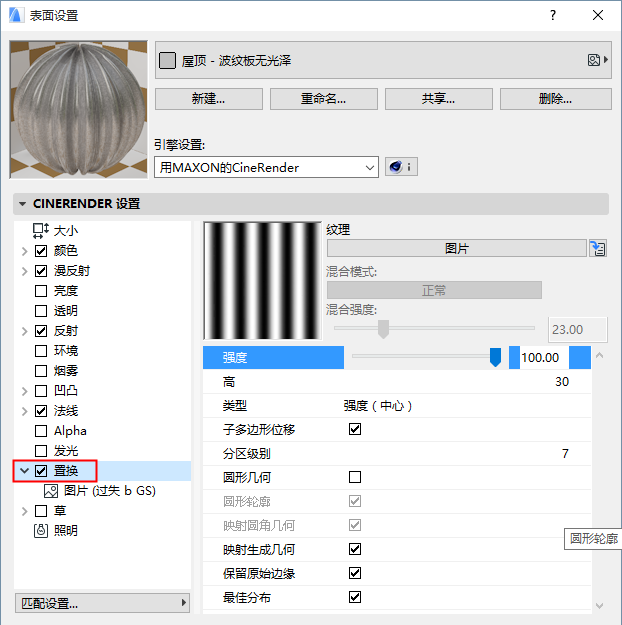
Task: Click the 强度 slider handle
Action: pos(495,357)
